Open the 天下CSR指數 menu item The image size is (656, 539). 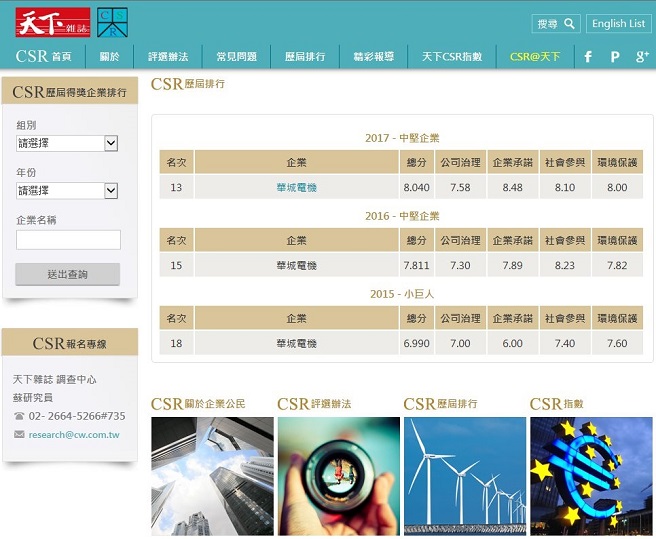coord(452,56)
